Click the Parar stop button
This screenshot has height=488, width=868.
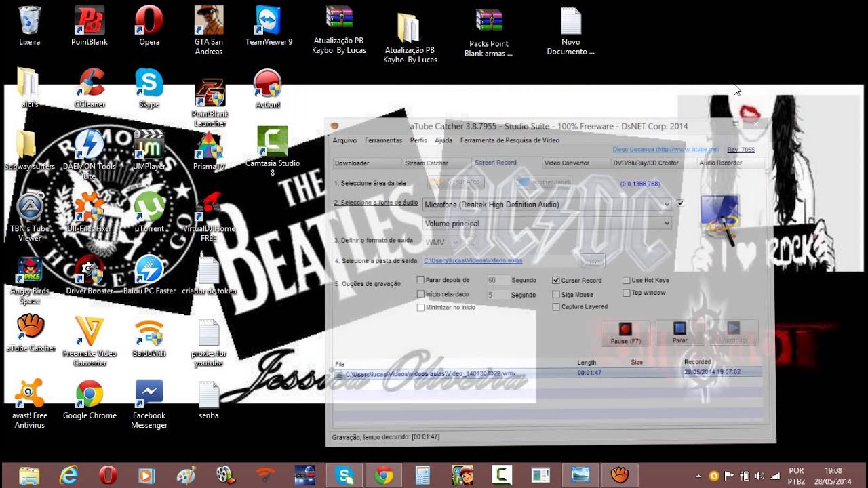pyautogui.click(x=680, y=333)
